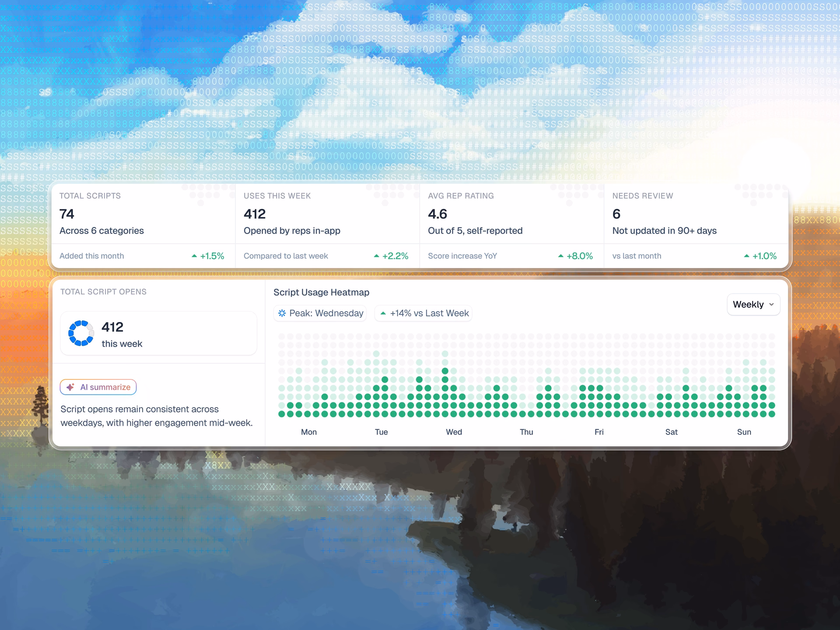Click the Sun label on the heatmap
This screenshot has width=840, height=630.
[x=744, y=432]
